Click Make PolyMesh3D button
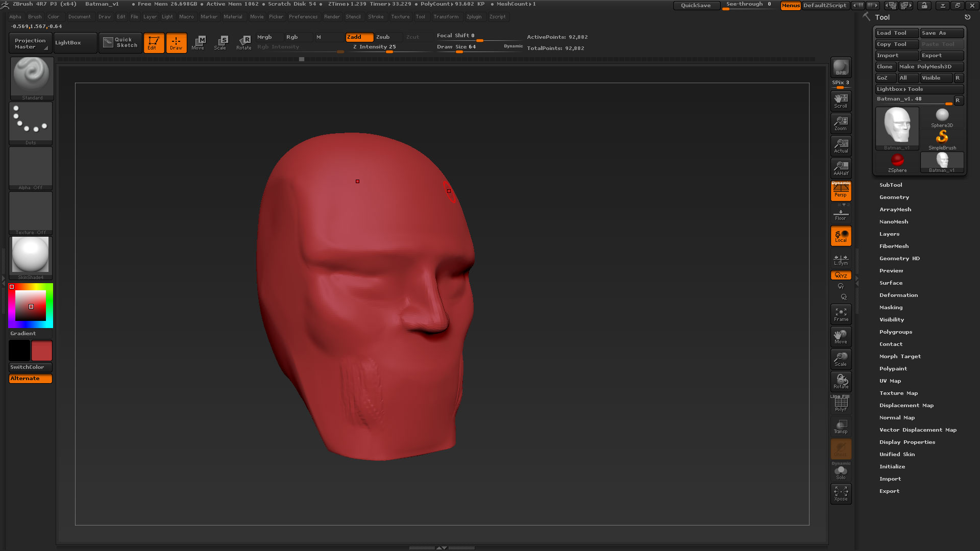Viewport: 980px width, 551px height. click(930, 67)
